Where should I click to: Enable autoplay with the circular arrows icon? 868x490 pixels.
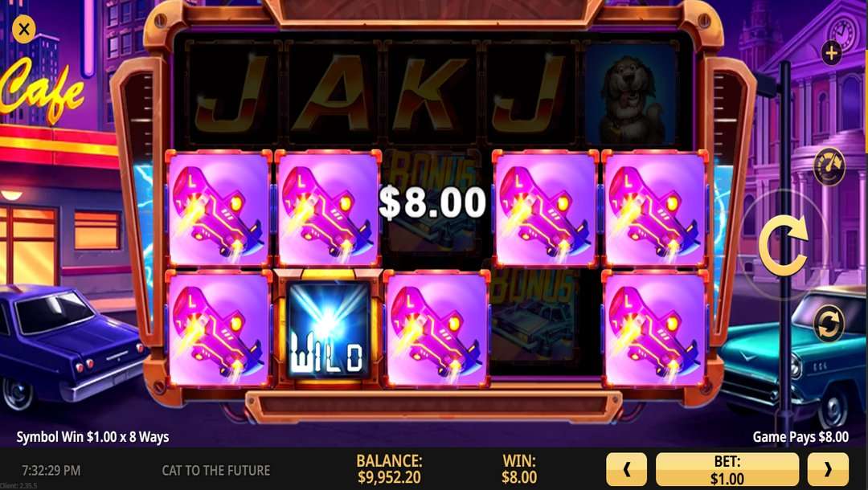[x=829, y=324]
